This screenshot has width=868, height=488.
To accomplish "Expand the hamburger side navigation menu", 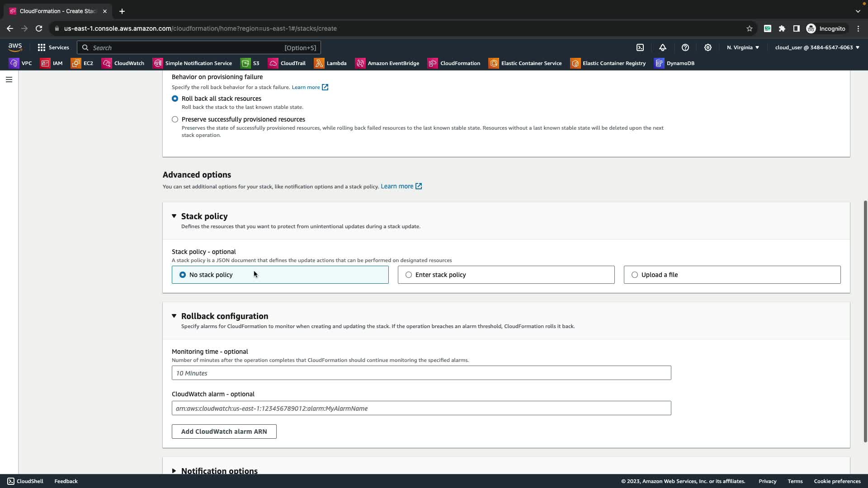I will [x=9, y=80].
